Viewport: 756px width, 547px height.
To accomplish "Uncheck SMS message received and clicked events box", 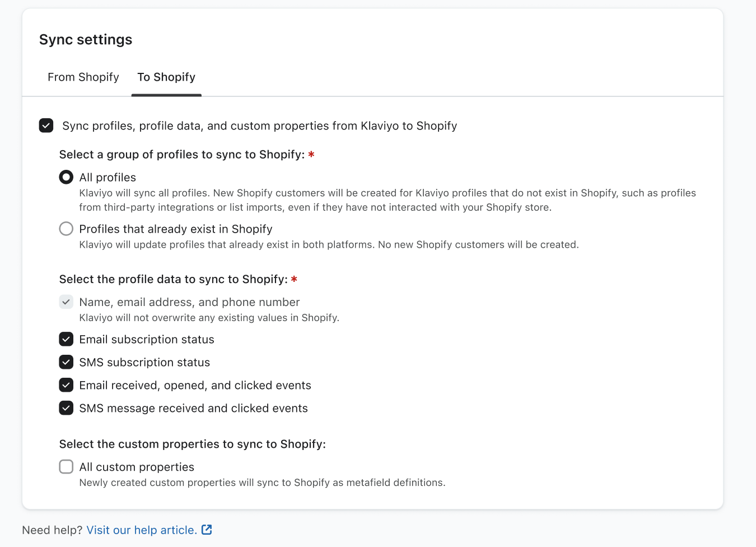I will (x=66, y=408).
